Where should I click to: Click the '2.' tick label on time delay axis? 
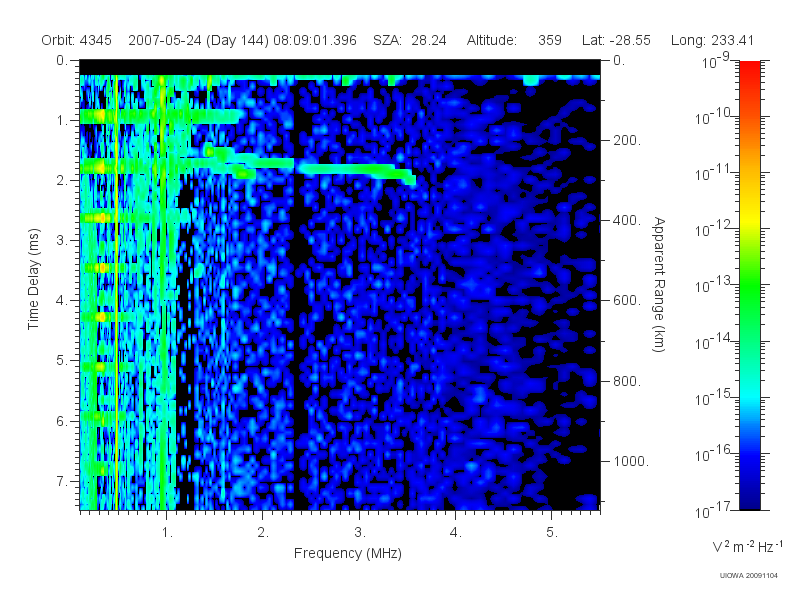[62, 181]
